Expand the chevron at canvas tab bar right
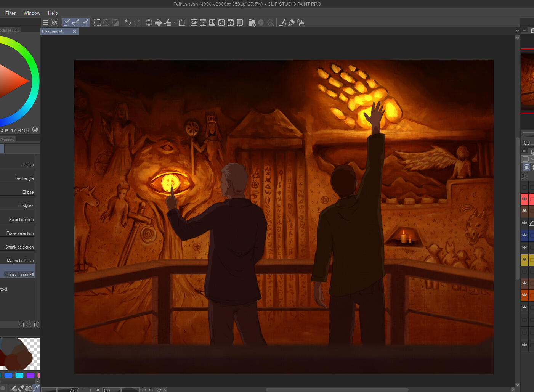Image resolution: width=534 pixels, height=392 pixels. point(517,31)
